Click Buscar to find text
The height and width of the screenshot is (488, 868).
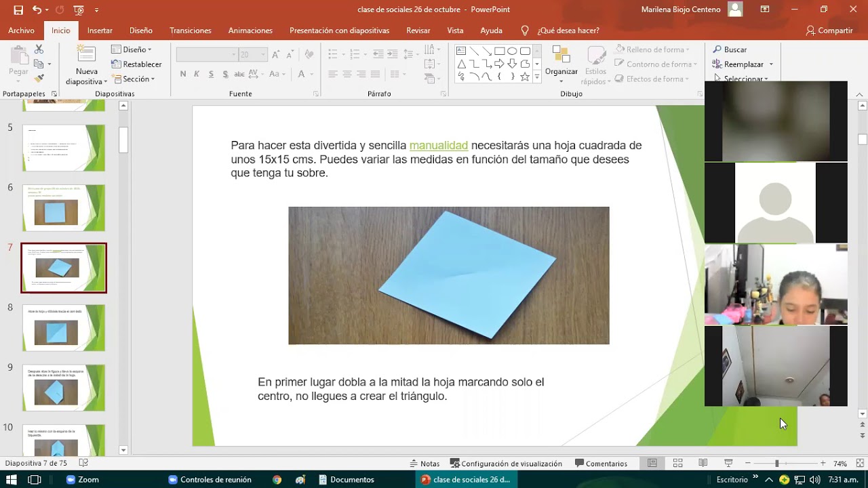click(x=730, y=49)
